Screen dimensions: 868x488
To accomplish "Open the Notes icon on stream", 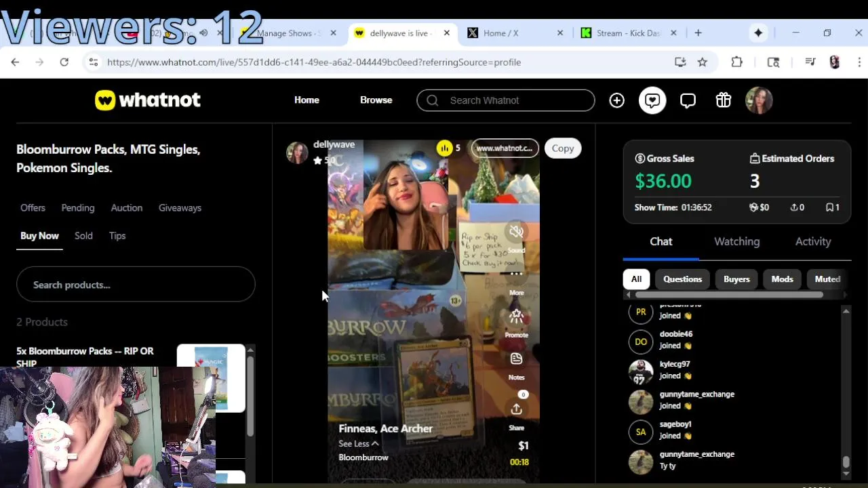I will [516, 359].
